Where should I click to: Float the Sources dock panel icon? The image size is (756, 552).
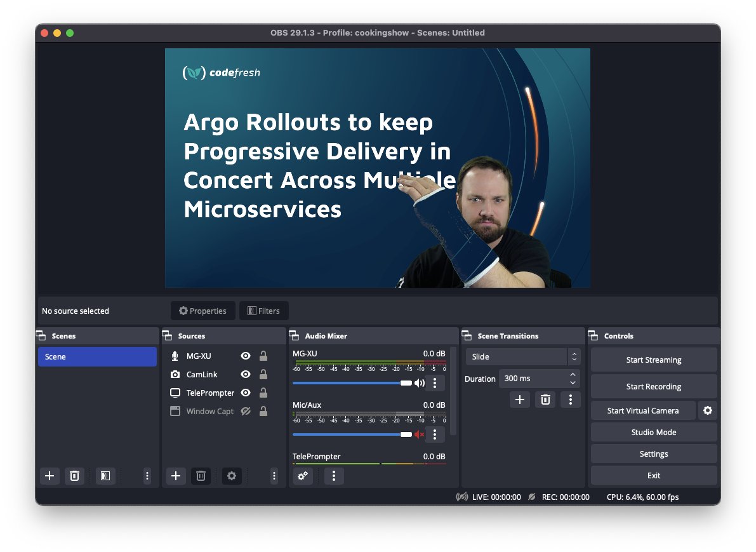point(168,336)
